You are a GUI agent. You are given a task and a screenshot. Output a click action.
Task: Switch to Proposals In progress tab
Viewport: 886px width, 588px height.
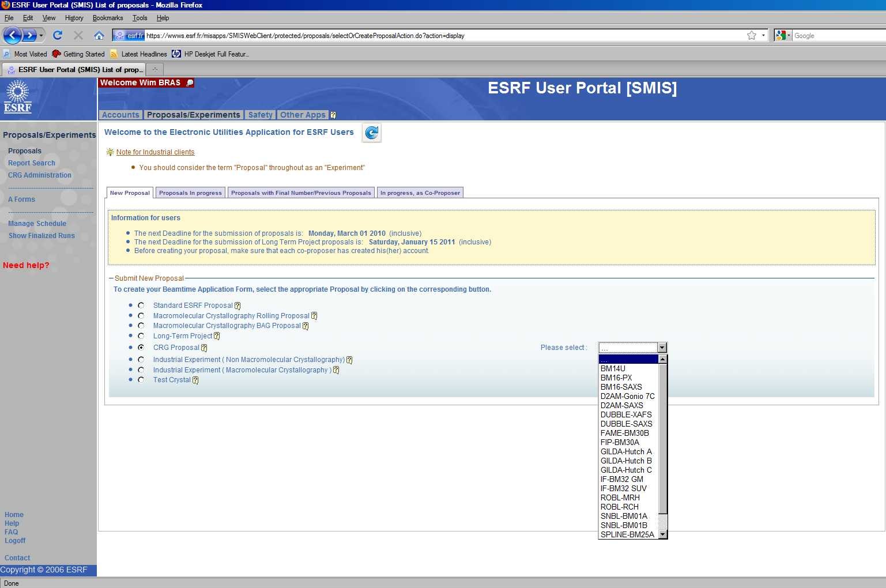coord(190,193)
